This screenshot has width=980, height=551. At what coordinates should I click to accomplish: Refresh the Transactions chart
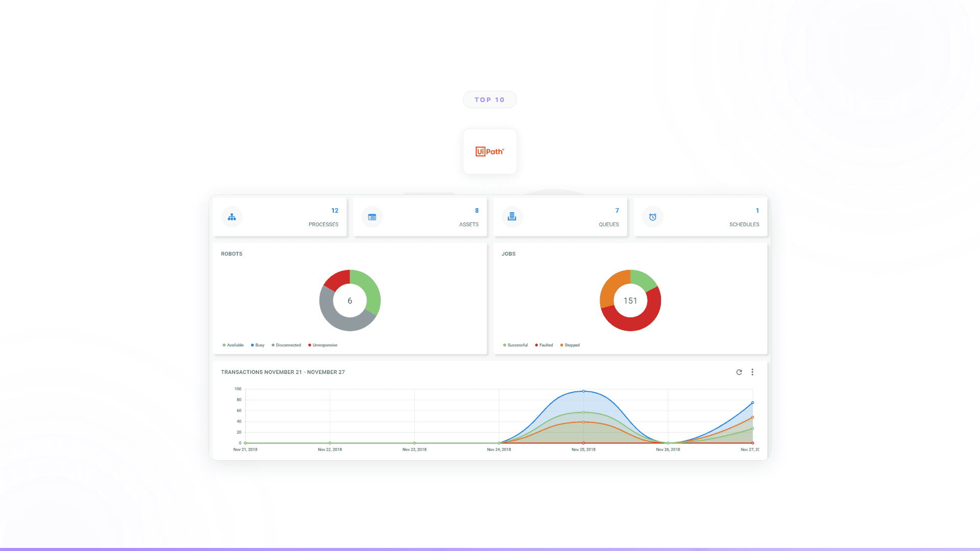point(739,372)
